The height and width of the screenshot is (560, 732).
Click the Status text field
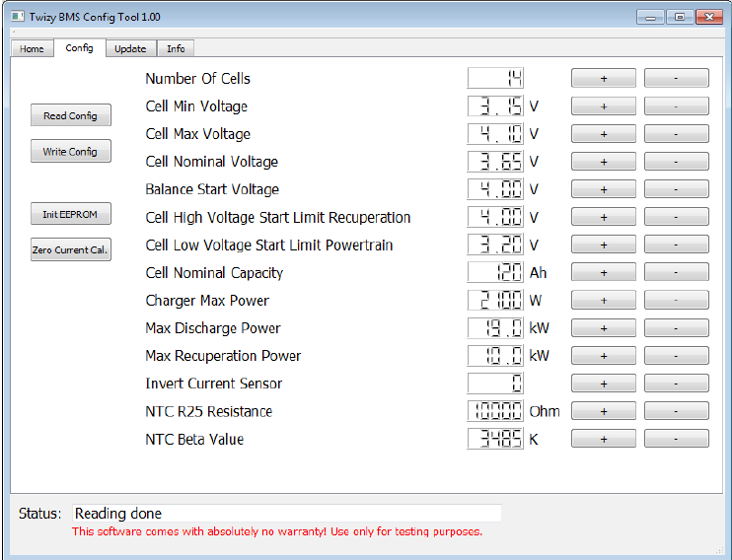(x=286, y=513)
